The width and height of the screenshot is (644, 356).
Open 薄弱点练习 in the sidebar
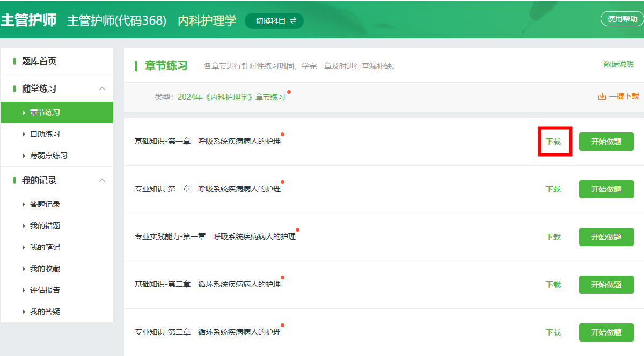[48, 155]
